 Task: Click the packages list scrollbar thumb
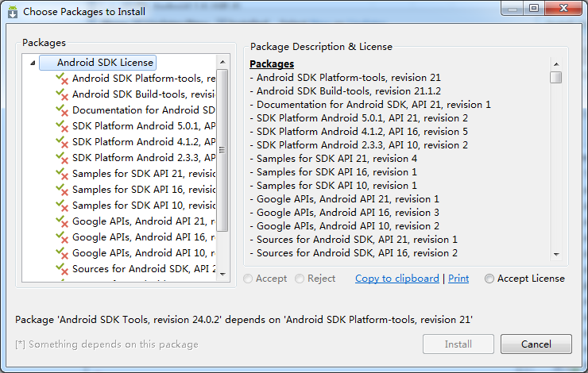coord(222,150)
